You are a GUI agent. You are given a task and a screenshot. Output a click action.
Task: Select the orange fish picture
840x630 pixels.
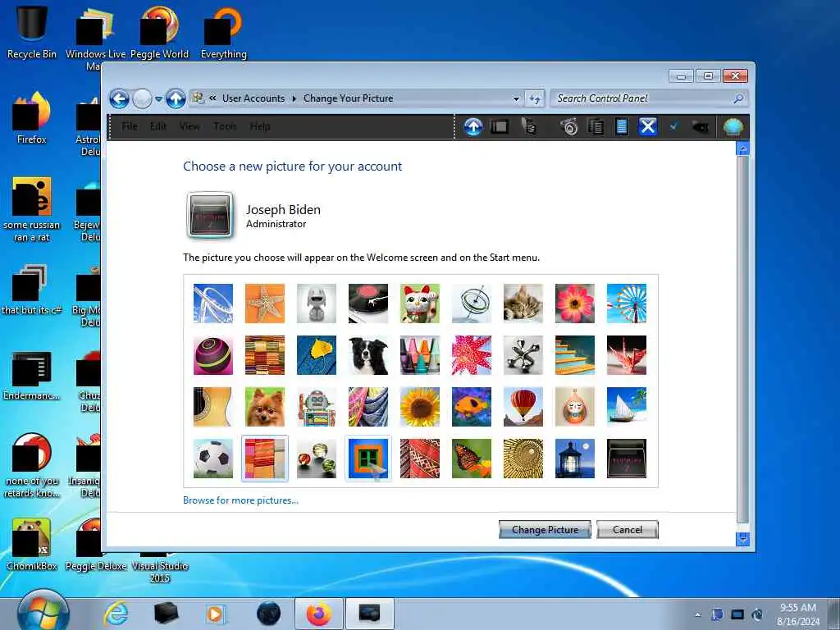472,407
